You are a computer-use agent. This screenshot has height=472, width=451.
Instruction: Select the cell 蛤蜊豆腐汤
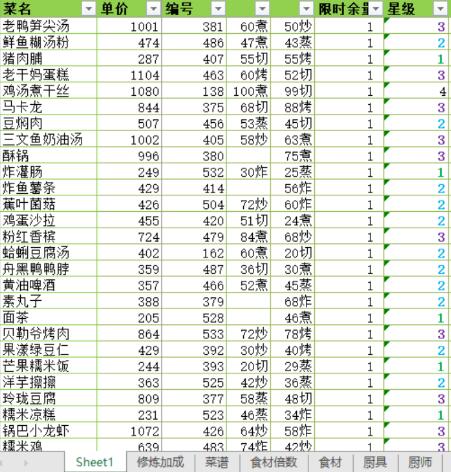[48, 253]
